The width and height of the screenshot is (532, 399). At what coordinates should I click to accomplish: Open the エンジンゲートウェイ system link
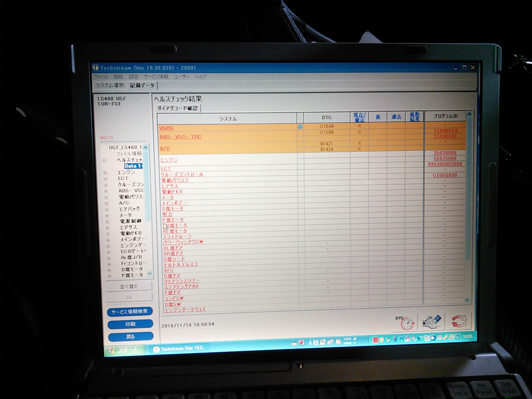pos(185,310)
